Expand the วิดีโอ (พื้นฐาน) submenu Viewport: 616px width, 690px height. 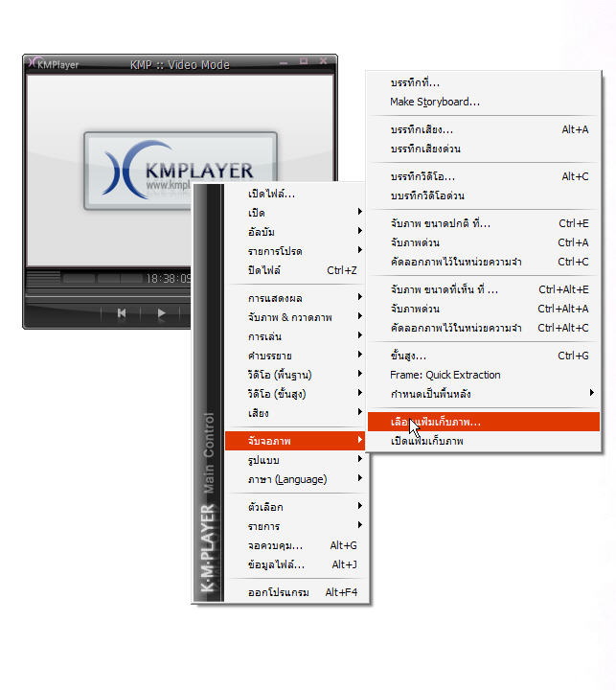coord(295,375)
